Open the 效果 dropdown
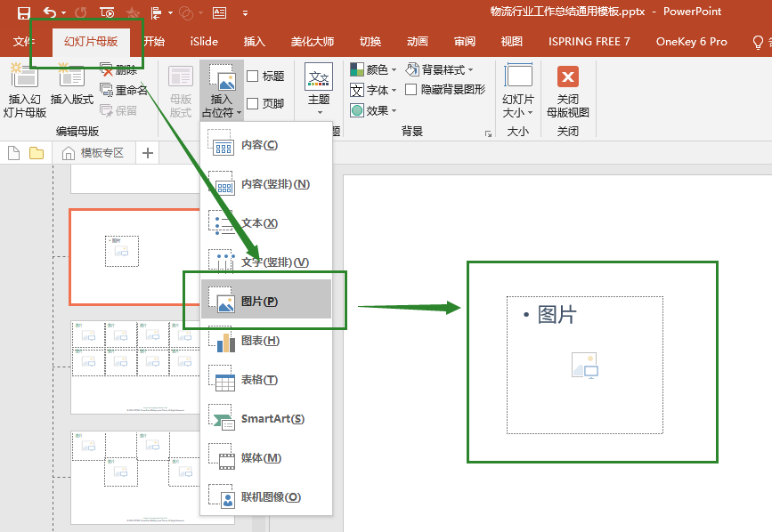The width and height of the screenshot is (772, 532). pyautogui.click(x=372, y=110)
